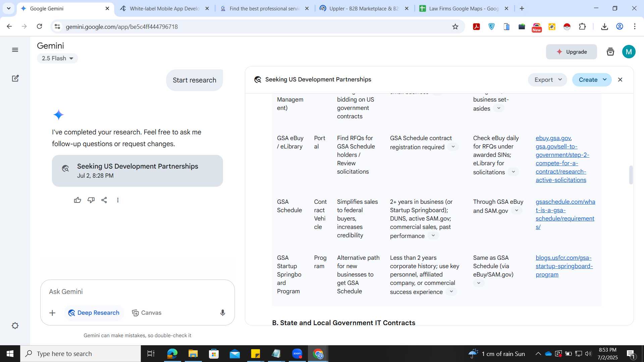Open the Create dropdown
This screenshot has width=644, height=362.
(592, 80)
